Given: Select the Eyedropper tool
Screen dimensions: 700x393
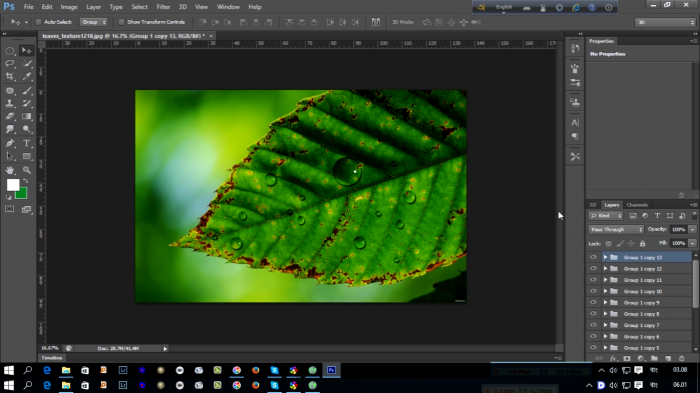Looking at the screenshot, I should [x=27, y=77].
